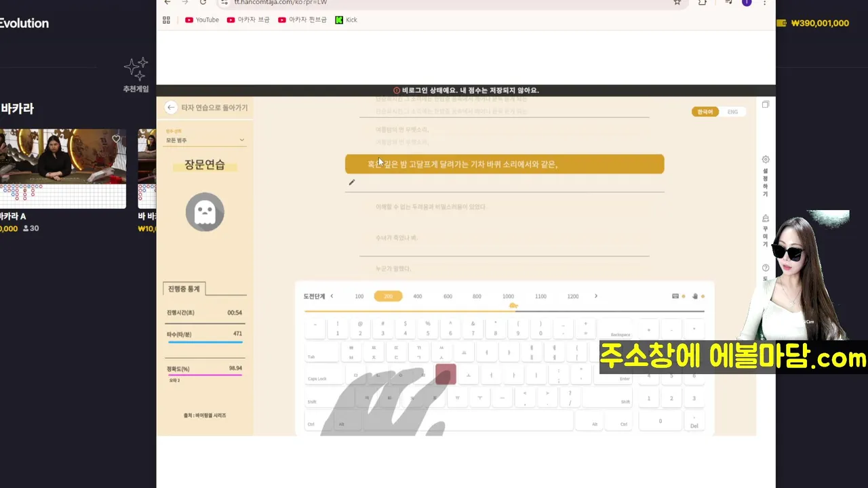Go back to typing practice (타자 연습으로 돌아가기)
This screenshot has width=868, height=488.
[x=207, y=108]
